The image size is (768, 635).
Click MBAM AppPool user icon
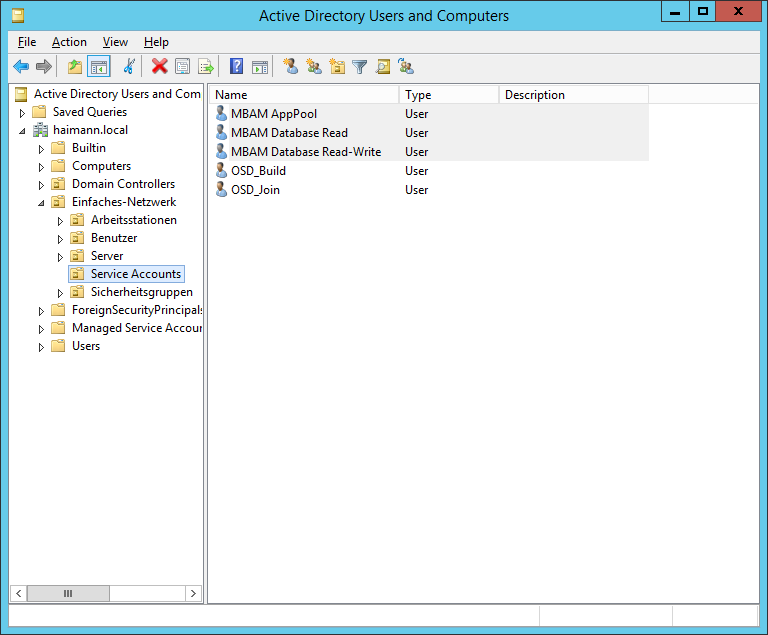221,113
